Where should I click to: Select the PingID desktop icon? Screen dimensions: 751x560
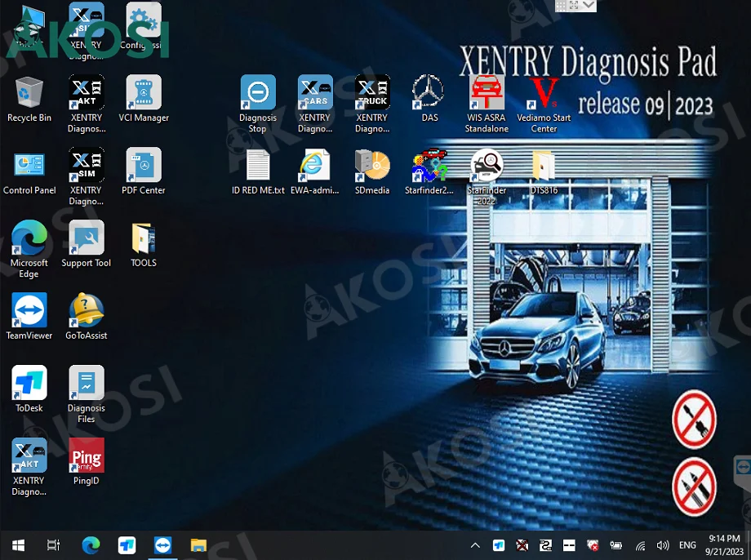pos(87,456)
